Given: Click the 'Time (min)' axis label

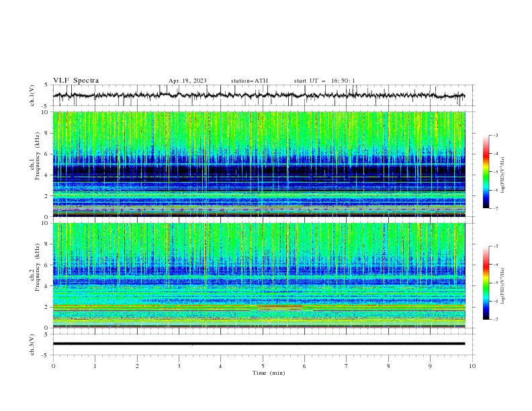Looking at the screenshot, I should point(269,373).
